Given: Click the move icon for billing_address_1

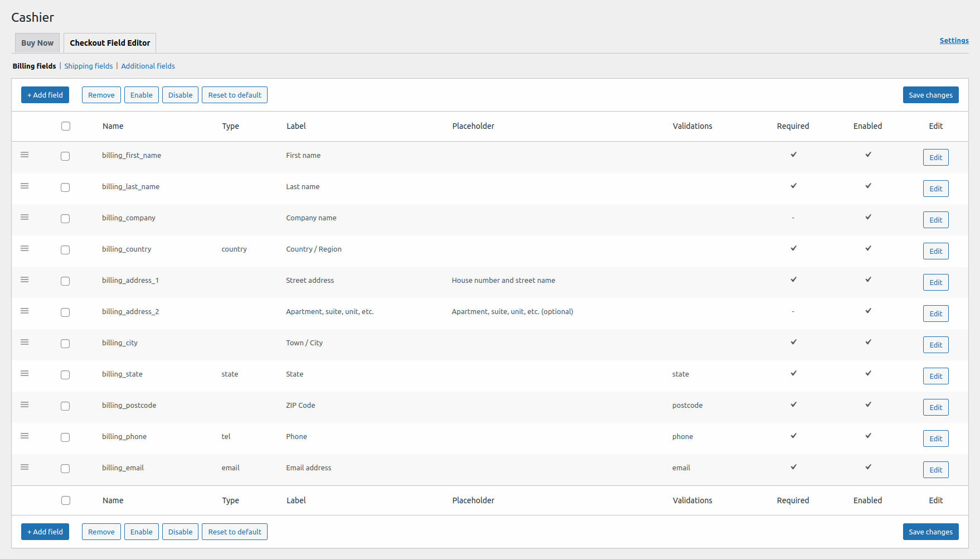Looking at the screenshot, I should pyautogui.click(x=25, y=279).
